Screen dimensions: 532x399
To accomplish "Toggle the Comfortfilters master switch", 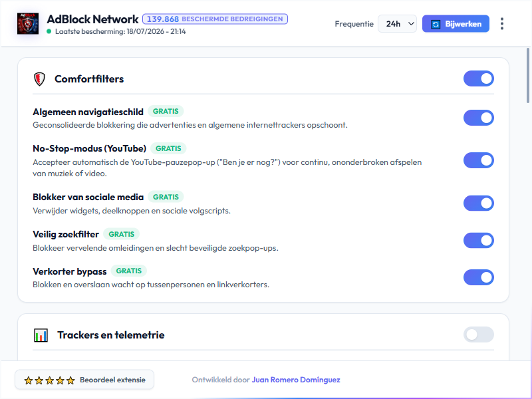I will 478,78.
